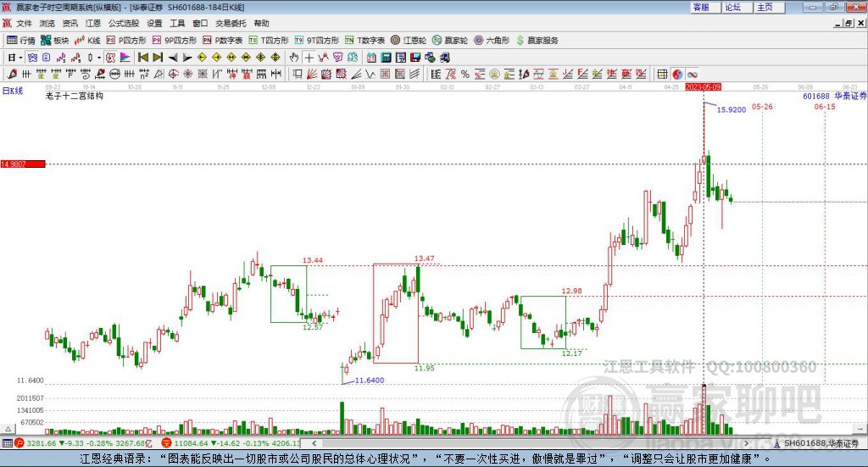The height and width of the screenshot is (467, 868).
Task: Click the yellow diamond left-right arrows icon
Action: (x=231, y=58)
